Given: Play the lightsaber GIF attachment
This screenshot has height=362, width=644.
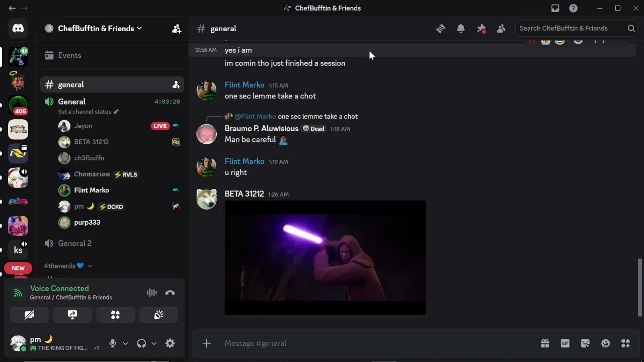Looking at the screenshot, I should pos(326,258).
